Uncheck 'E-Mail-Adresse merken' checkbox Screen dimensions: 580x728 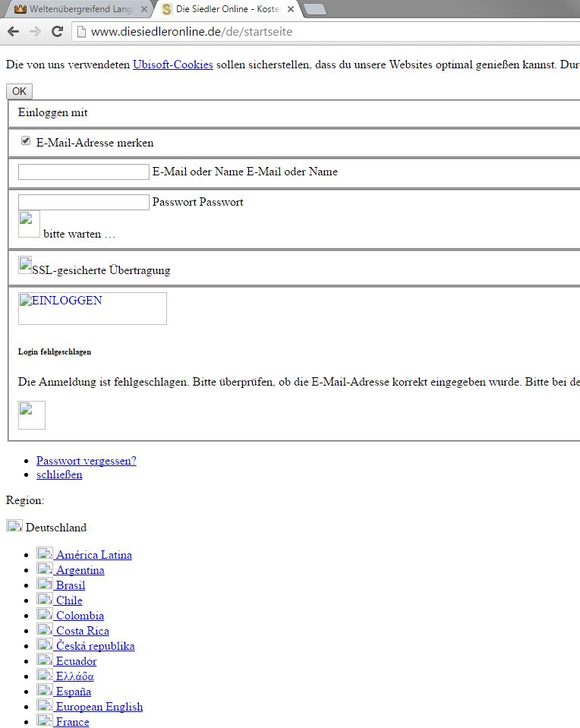(x=26, y=141)
